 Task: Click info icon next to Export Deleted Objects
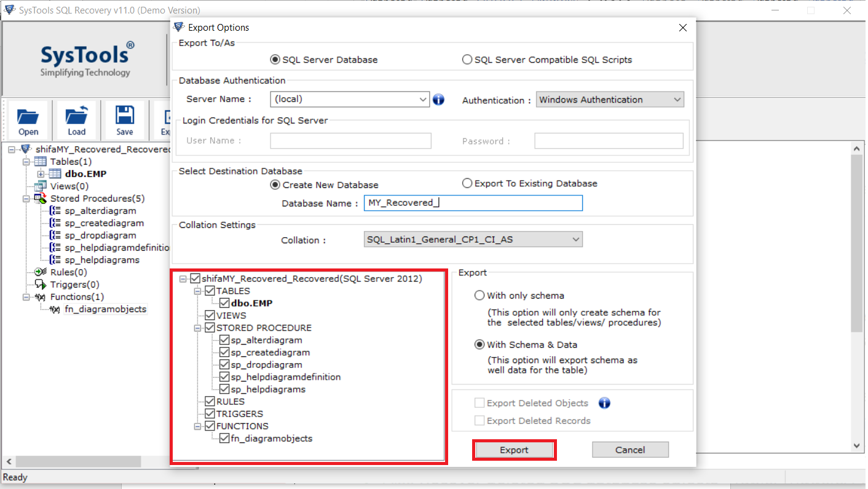[604, 403]
